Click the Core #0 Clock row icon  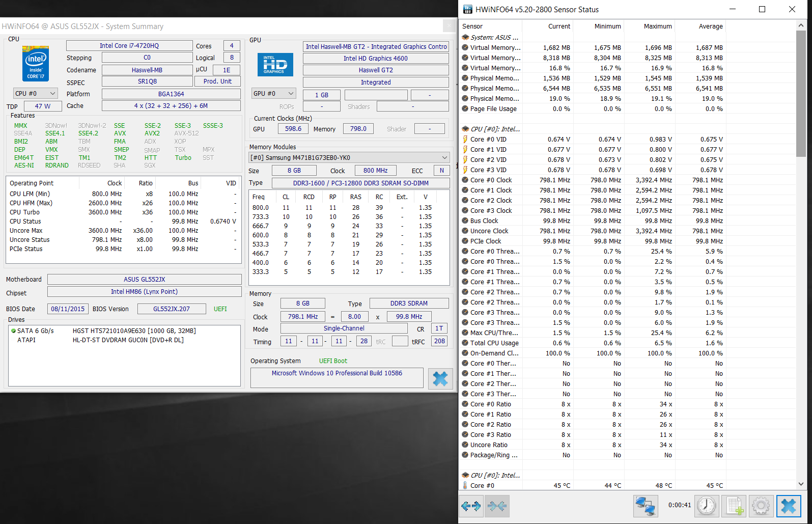tap(465, 180)
